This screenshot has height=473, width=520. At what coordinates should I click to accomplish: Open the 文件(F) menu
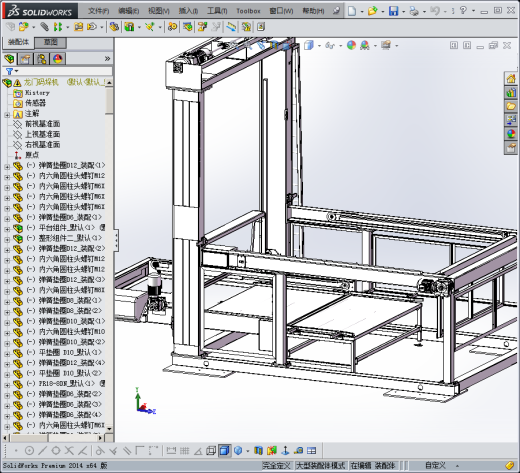point(98,11)
